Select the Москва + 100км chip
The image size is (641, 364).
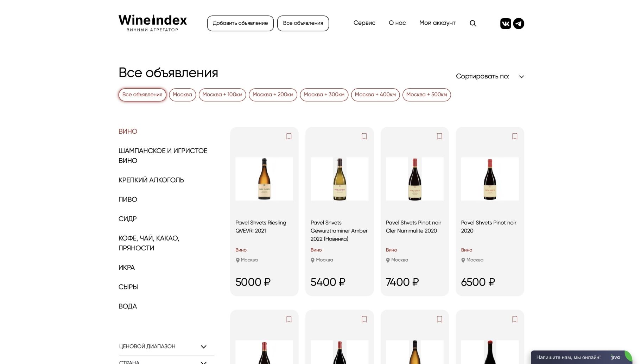[222, 95]
